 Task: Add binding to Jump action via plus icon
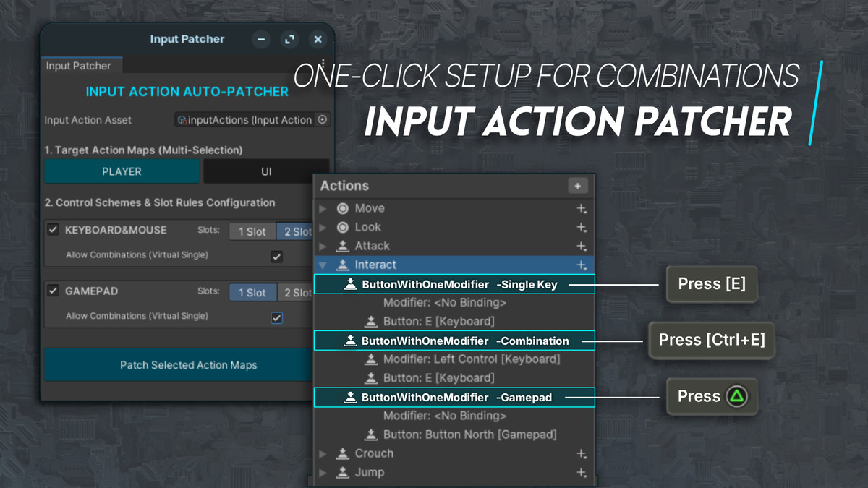581,473
